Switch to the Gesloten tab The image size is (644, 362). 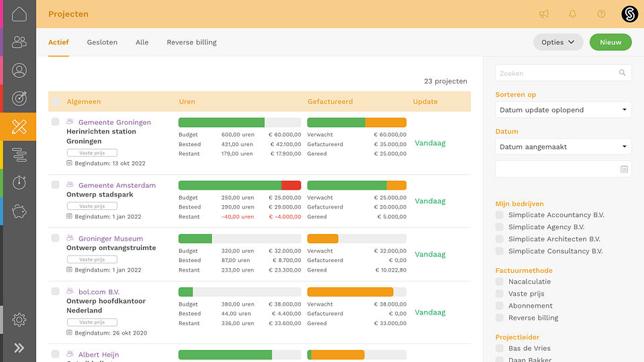point(102,42)
